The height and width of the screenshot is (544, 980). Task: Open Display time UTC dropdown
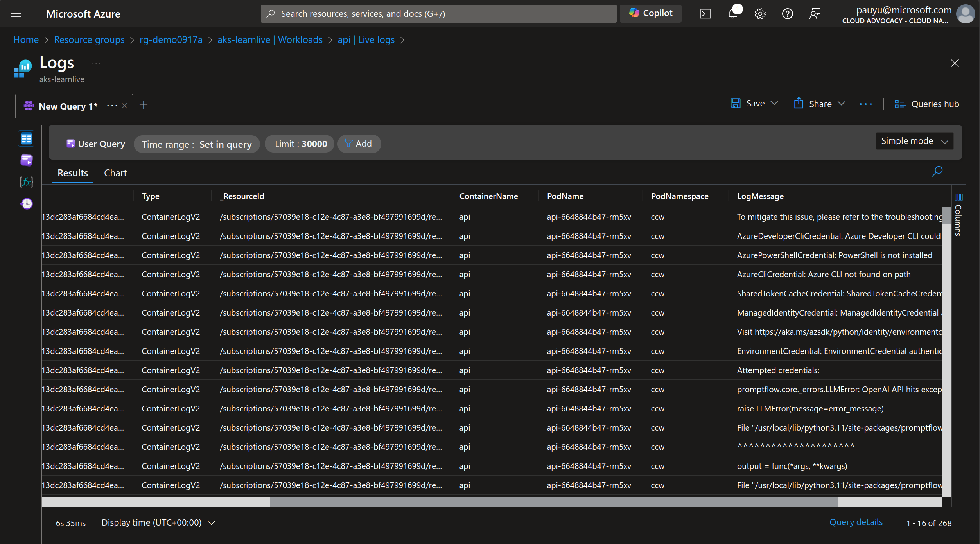[x=158, y=522]
